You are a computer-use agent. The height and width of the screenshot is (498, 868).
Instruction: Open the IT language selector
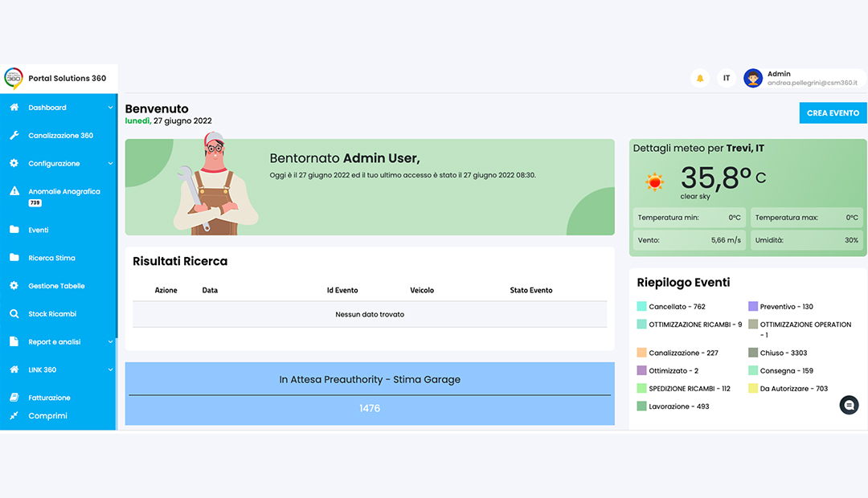tap(727, 78)
